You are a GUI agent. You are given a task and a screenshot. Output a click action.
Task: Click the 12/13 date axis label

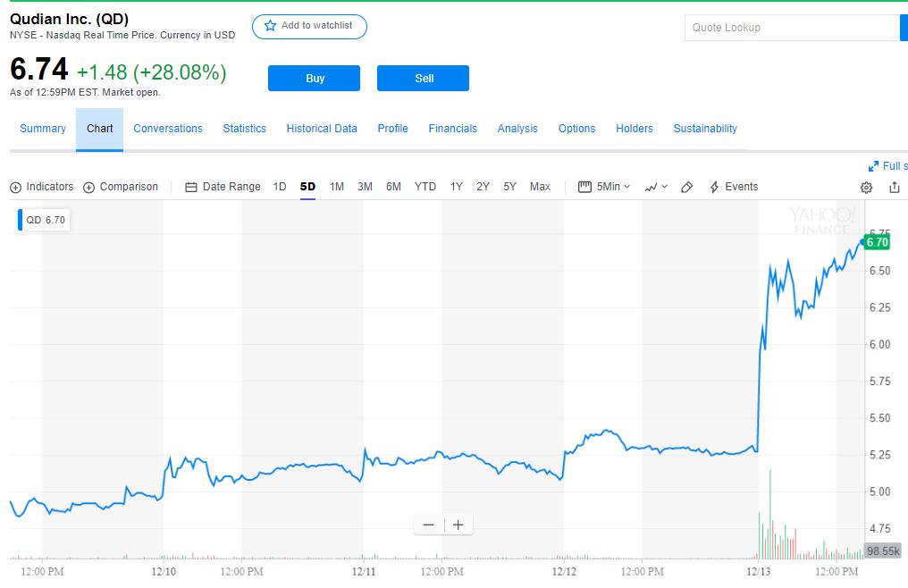(758, 572)
